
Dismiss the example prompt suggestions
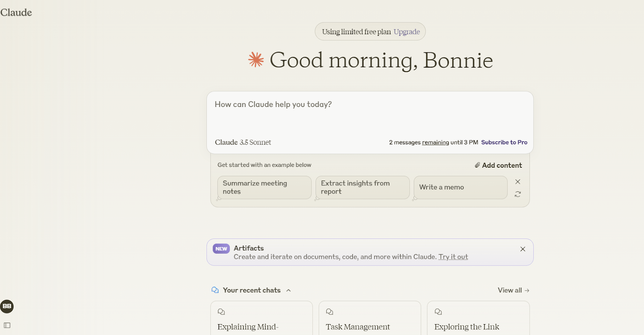tap(518, 182)
